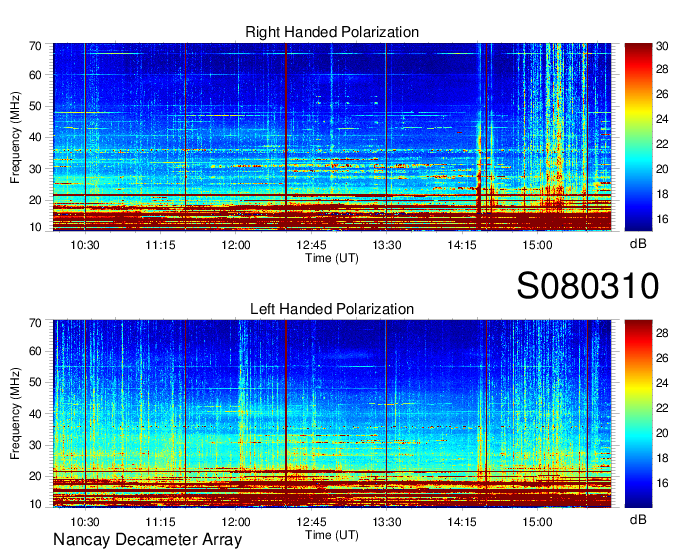Screen dimensions: 680x552
Task: Click the "16" dB value on Right Handed colorbar
Action: (x=662, y=219)
